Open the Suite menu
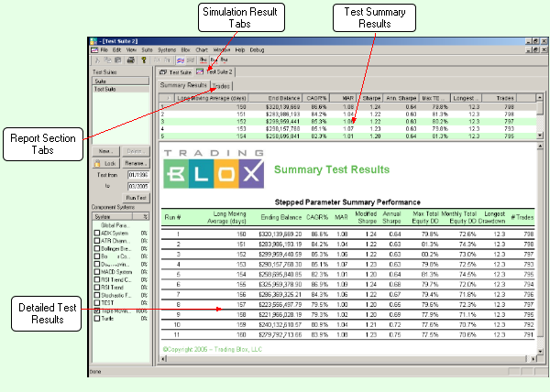This screenshot has height=392, width=550. pyautogui.click(x=147, y=50)
